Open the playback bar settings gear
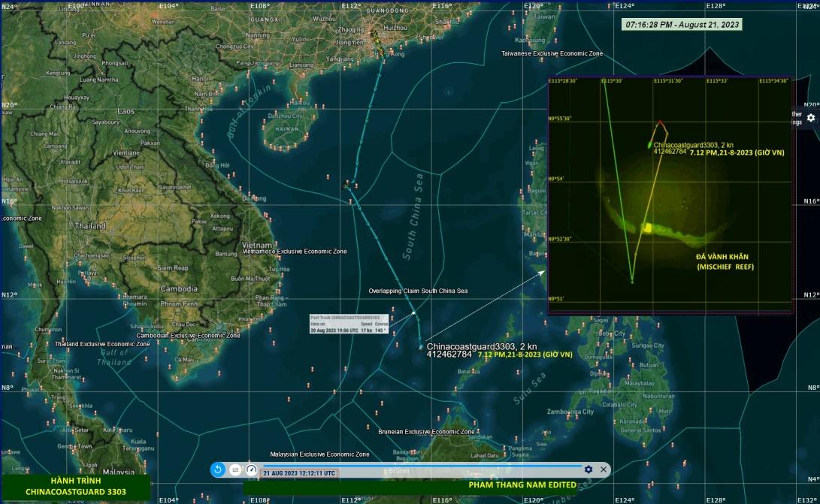Screen dimensions: 820x504 pos(589,469)
